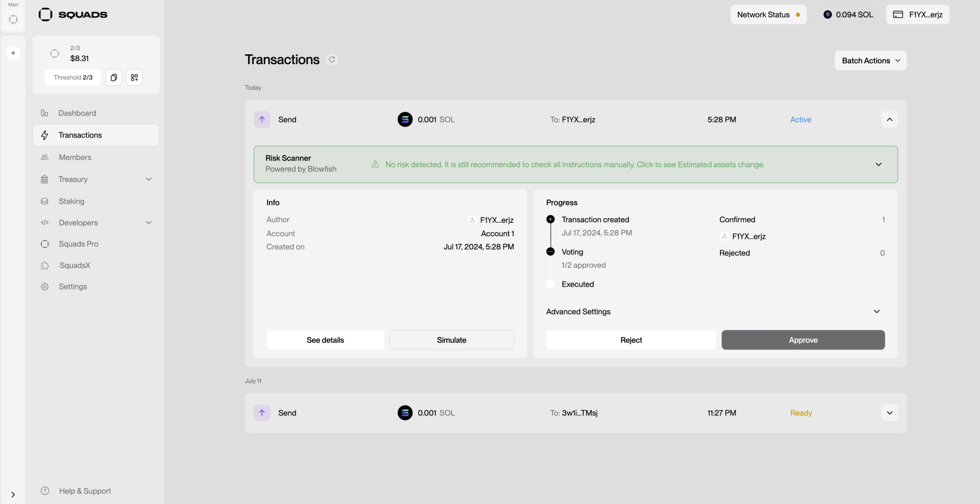Expand the 11:27 PM Send transaction
The height and width of the screenshot is (504, 980).
pos(890,413)
